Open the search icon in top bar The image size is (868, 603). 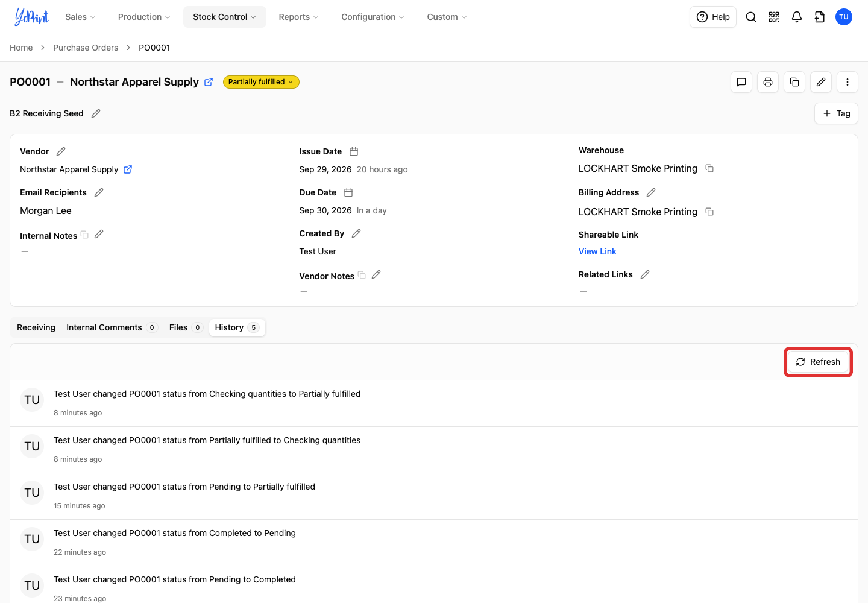point(751,17)
